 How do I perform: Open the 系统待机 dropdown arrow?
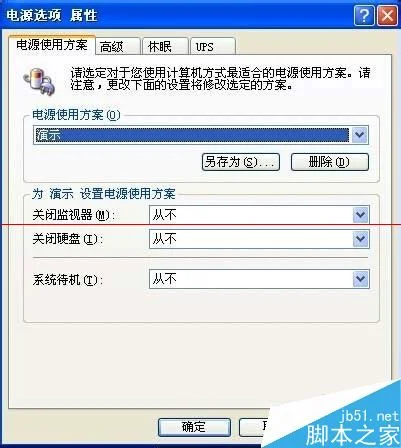(x=360, y=279)
